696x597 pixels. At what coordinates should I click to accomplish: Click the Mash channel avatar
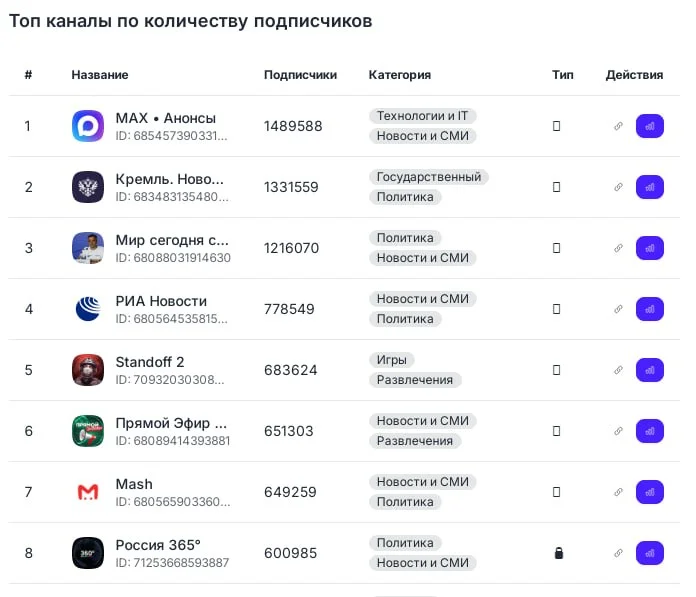(88, 492)
